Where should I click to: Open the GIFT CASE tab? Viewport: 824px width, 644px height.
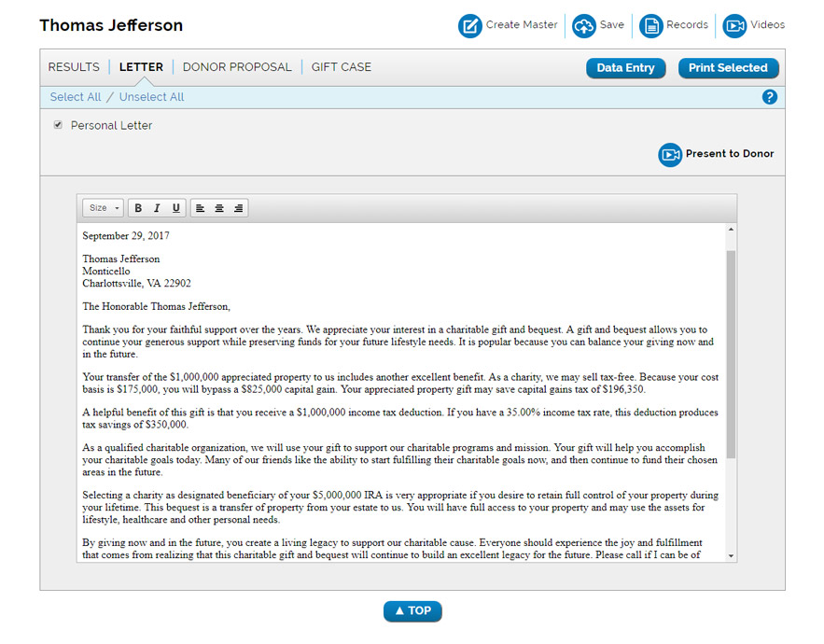[341, 67]
